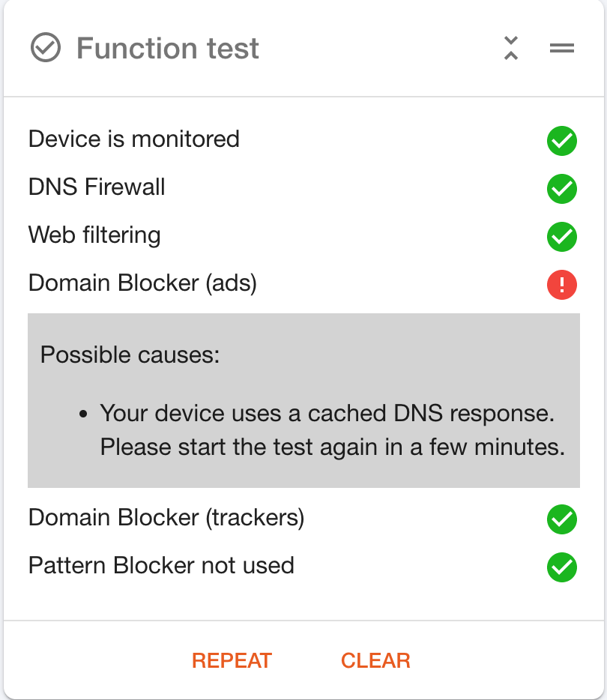
Task: Click the Possible causes heading
Action: click(x=130, y=355)
